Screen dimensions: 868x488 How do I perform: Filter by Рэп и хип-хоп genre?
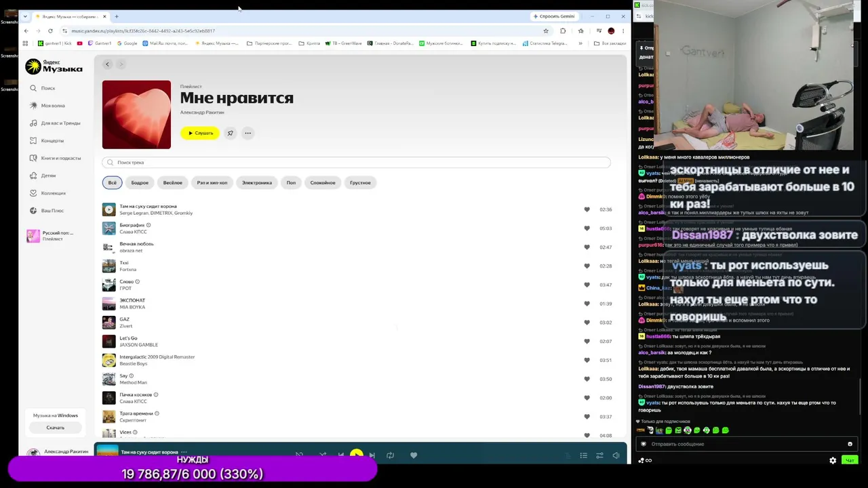point(212,182)
